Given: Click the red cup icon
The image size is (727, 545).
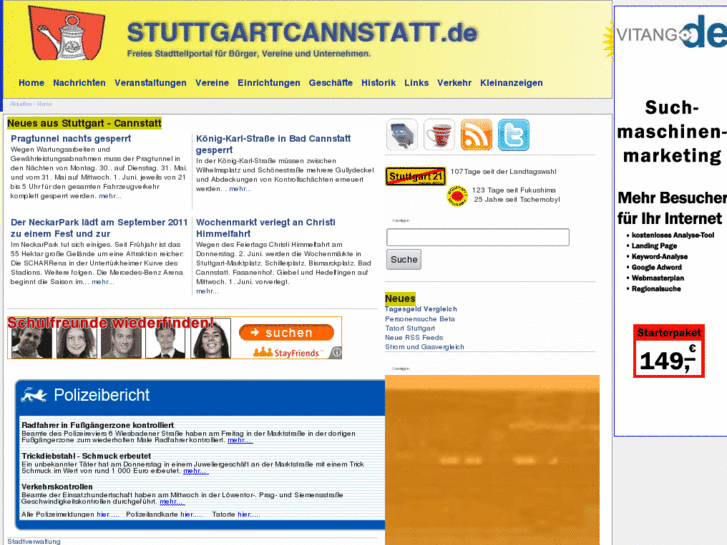Looking at the screenshot, I should click(439, 135).
